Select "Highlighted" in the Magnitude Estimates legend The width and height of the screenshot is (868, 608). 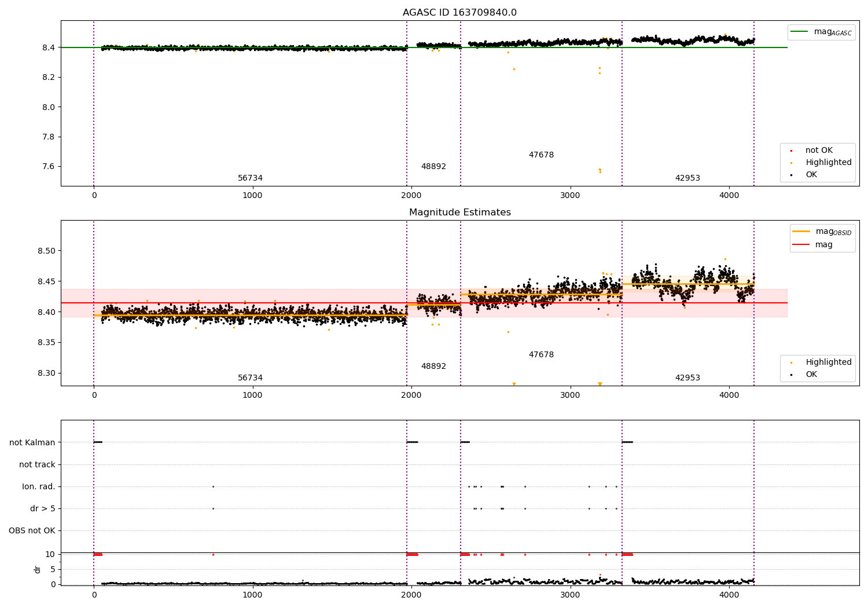point(829,362)
